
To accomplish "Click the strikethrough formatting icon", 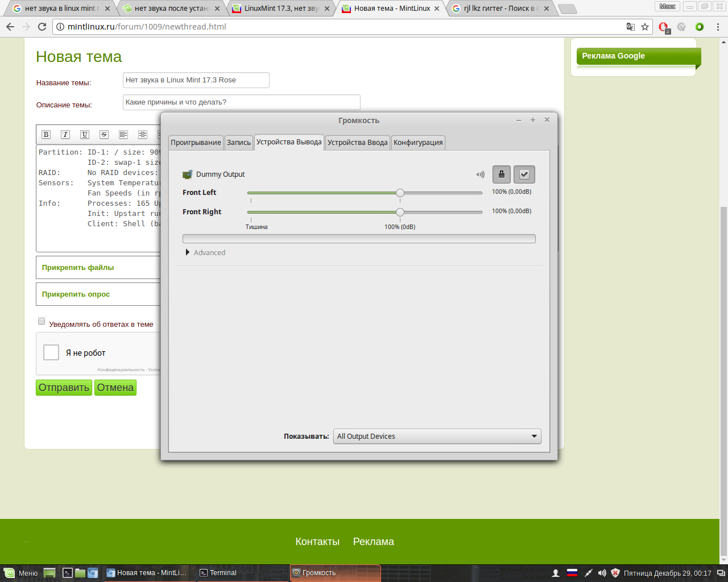I will 104,135.
